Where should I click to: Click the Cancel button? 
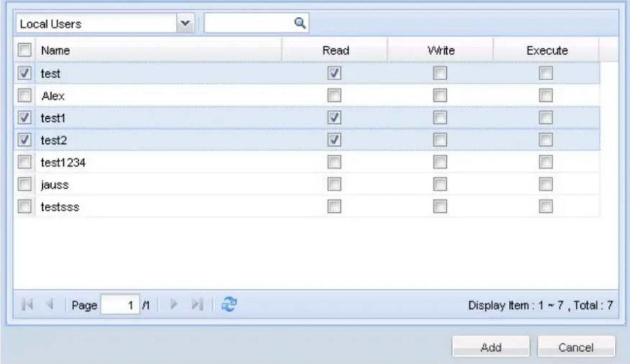pyautogui.click(x=576, y=347)
